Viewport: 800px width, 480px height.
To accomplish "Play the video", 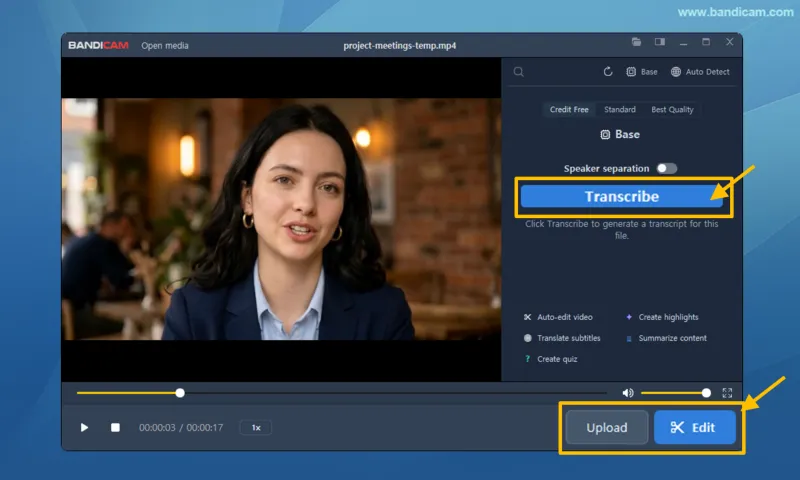I will 84,427.
